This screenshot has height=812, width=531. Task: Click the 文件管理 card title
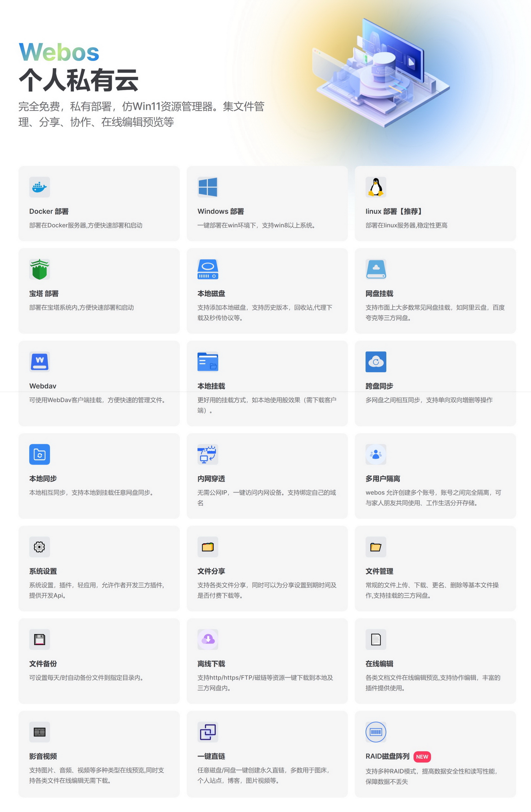(x=379, y=571)
